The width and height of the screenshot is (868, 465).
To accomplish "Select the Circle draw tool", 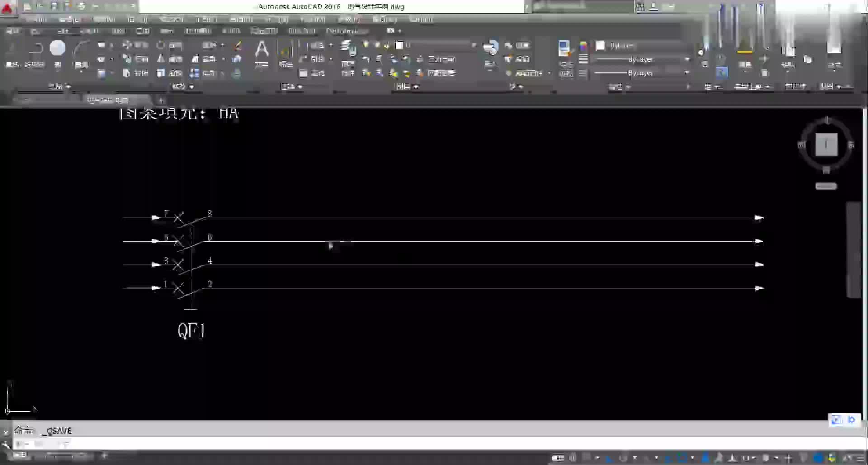I will (x=57, y=54).
